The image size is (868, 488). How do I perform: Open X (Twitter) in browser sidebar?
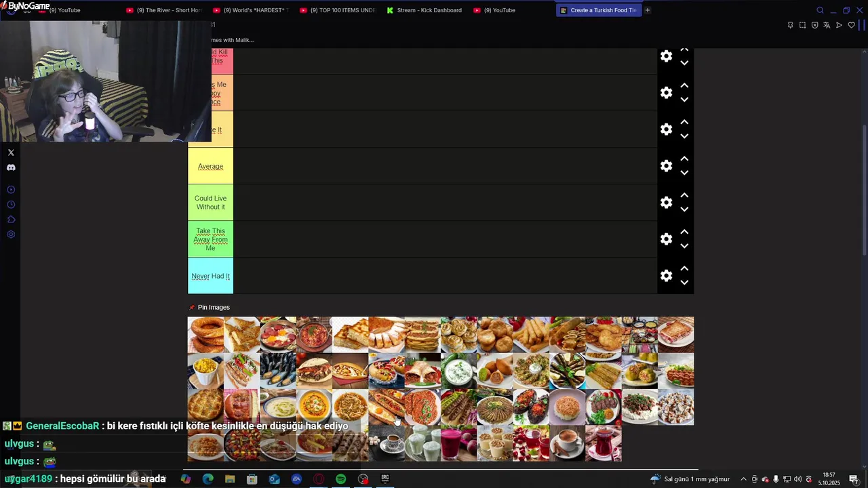[x=11, y=152]
